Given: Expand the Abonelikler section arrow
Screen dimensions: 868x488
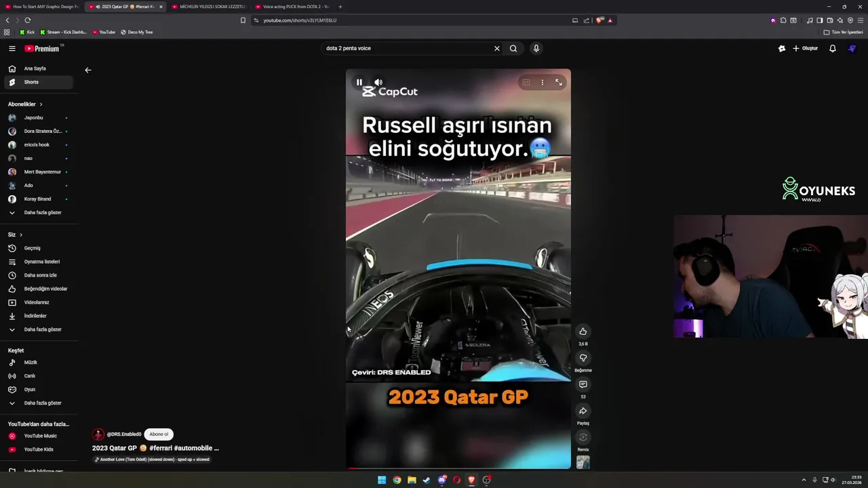Looking at the screenshot, I should click(41, 104).
